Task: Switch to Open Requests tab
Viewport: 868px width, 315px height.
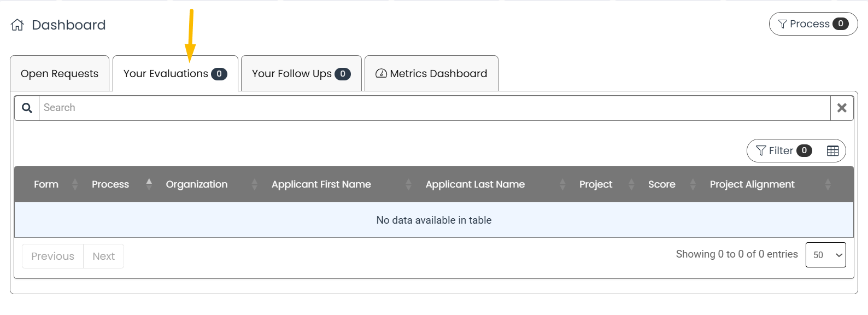Action: pos(60,74)
